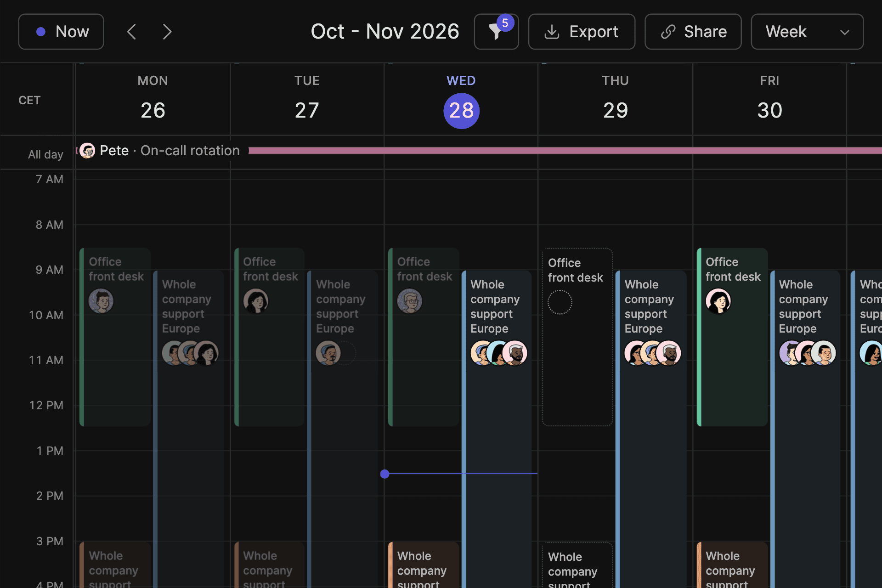This screenshot has width=882, height=588.
Task: Click the Export button
Action: coord(582,32)
